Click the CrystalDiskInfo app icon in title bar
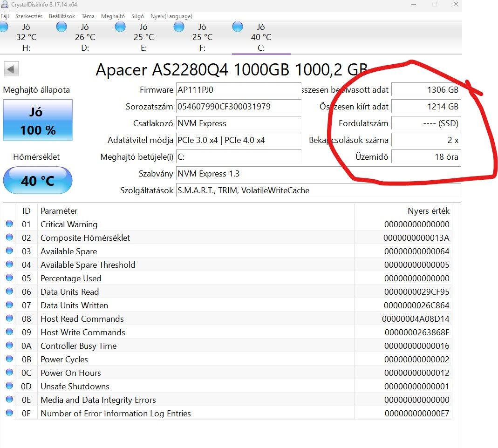 tap(5, 5)
